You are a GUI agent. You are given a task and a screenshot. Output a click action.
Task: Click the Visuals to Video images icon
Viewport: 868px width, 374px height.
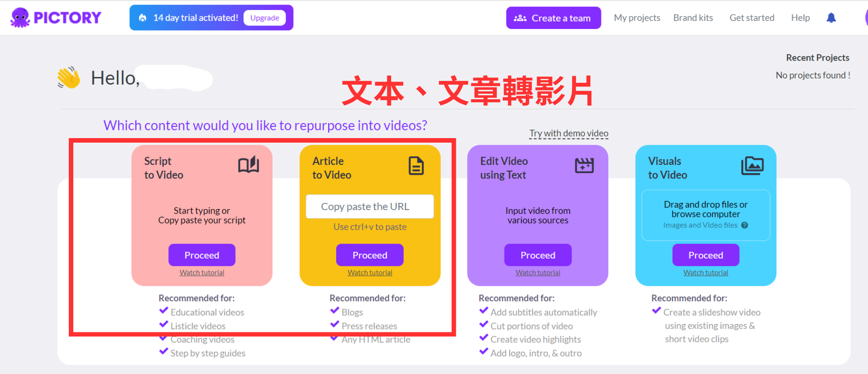(x=752, y=166)
